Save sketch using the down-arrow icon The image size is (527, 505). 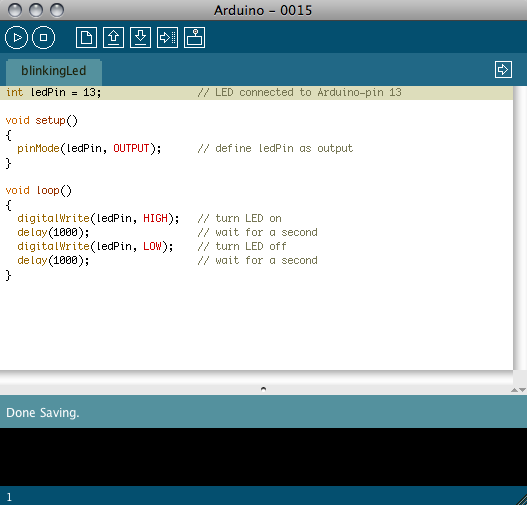click(x=140, y=37)
